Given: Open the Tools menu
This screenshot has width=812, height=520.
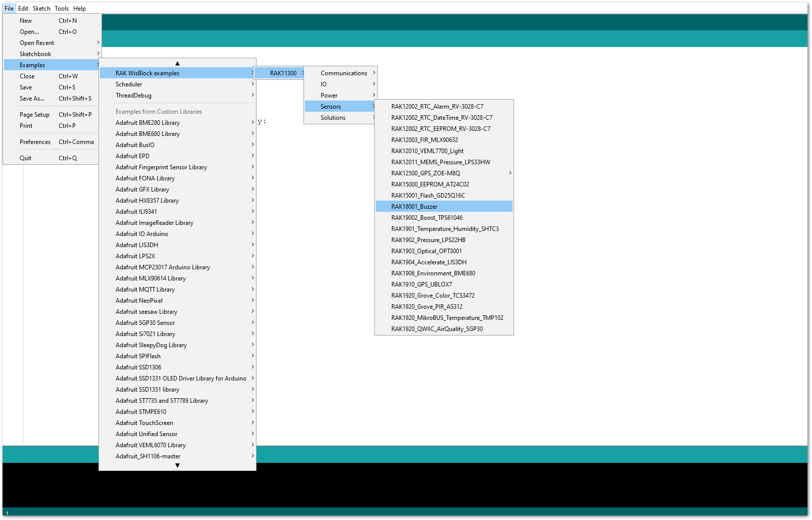Looking at the screenshot, I should (62, 9).
